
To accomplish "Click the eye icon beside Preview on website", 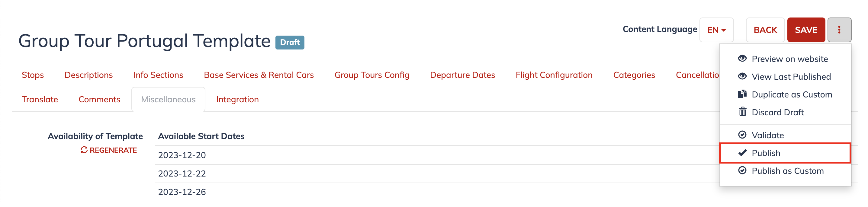I will pyautogui.click(x=742, y=59).
